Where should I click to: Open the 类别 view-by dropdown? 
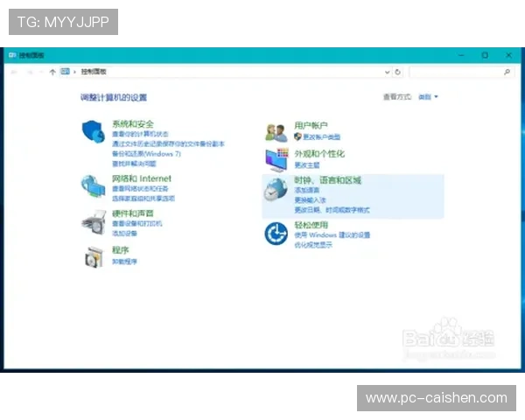point(428,97)
